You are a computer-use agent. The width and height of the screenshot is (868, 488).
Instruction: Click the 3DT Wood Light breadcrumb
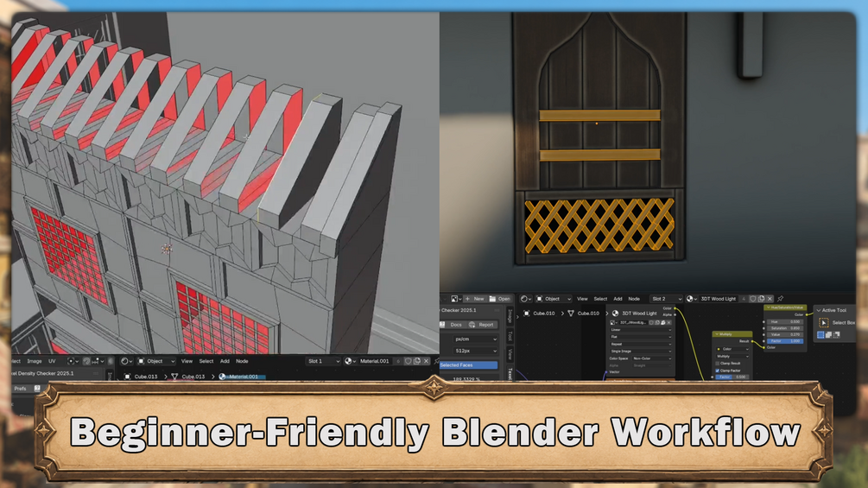pyautogui.click(x=635, y=314)
